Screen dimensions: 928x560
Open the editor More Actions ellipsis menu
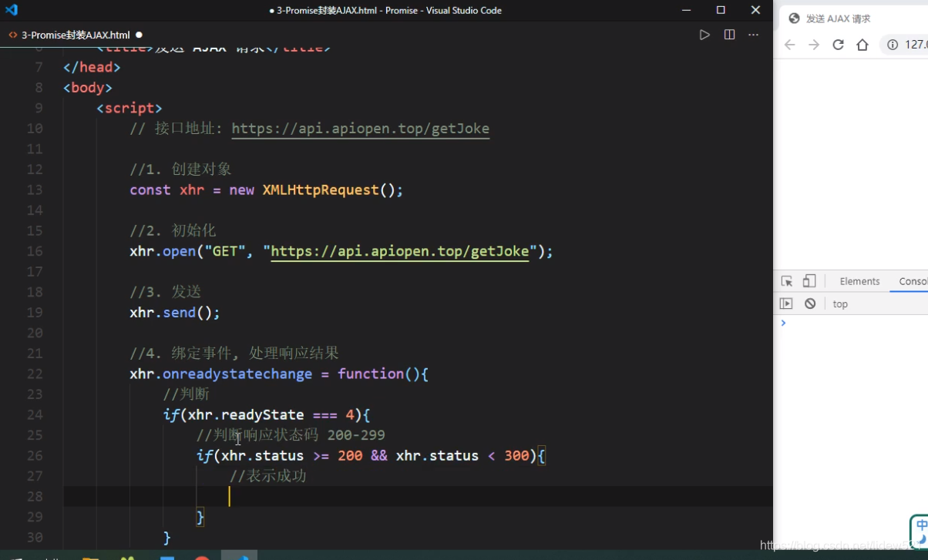pos(754,35)
